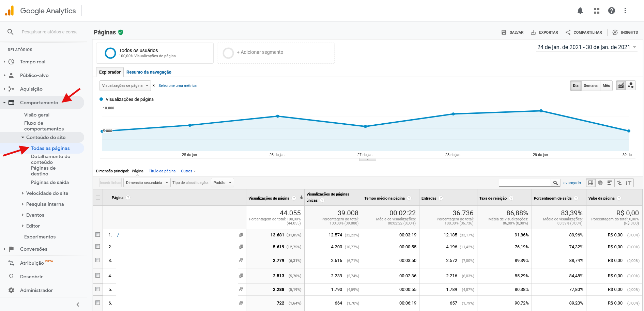Set the chart interval to Dia
The width and height of the screenshot is (644, 311).
pyautogui.click(x=576, y=85)
